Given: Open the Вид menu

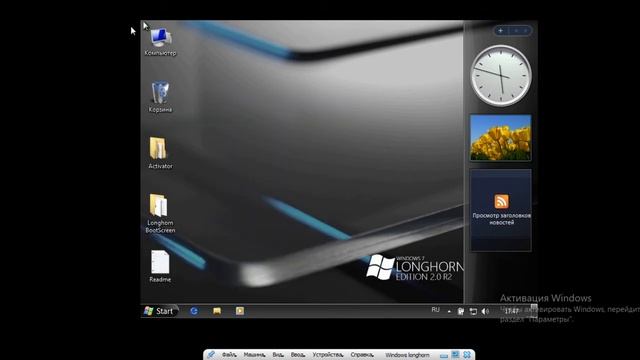Looking at the screenshot, I should pos(278,355).
